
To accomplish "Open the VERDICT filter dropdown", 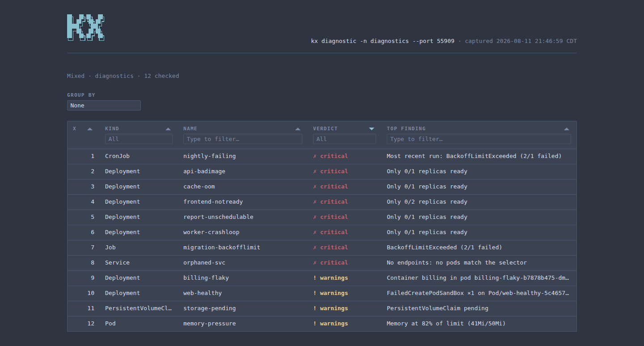I will [x=344, y=139].
